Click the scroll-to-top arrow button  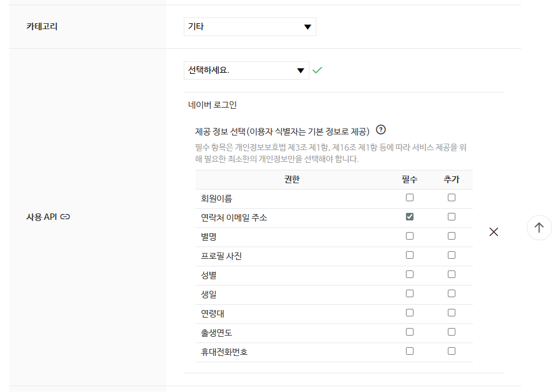539,228
